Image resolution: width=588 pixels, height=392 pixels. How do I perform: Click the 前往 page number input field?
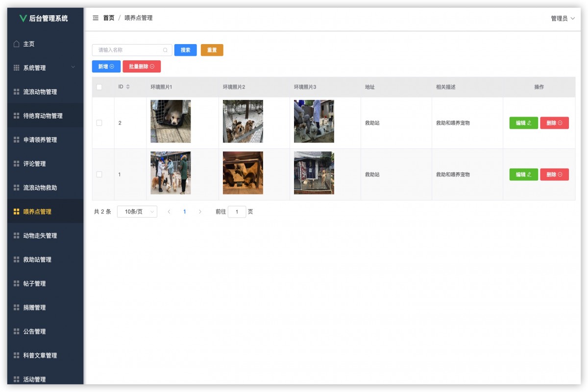tap(237, 212)
